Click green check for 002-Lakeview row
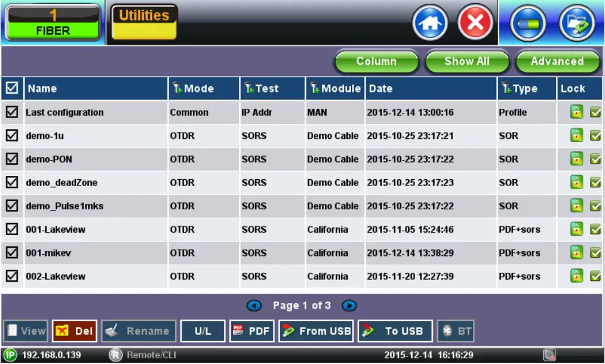The image size is (605, 364). pyautogui.click(x=595, y=277)
